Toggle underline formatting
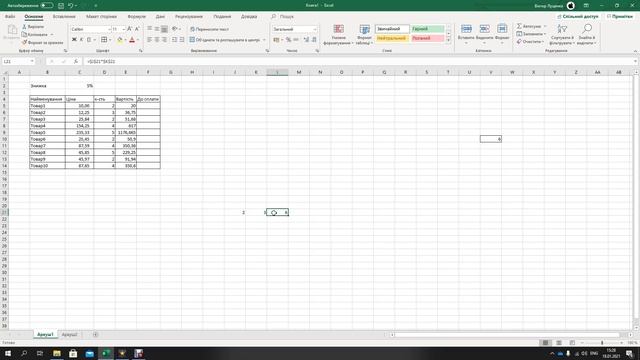This screenshot has height=360, width=640. point(89,40)
